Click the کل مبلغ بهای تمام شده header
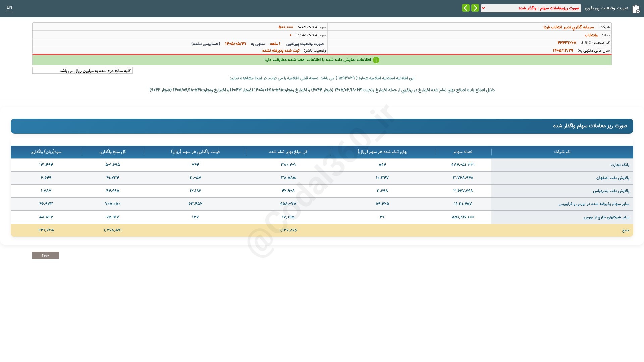This screenshot has height=362, width=644. click(x=288, y=152)
